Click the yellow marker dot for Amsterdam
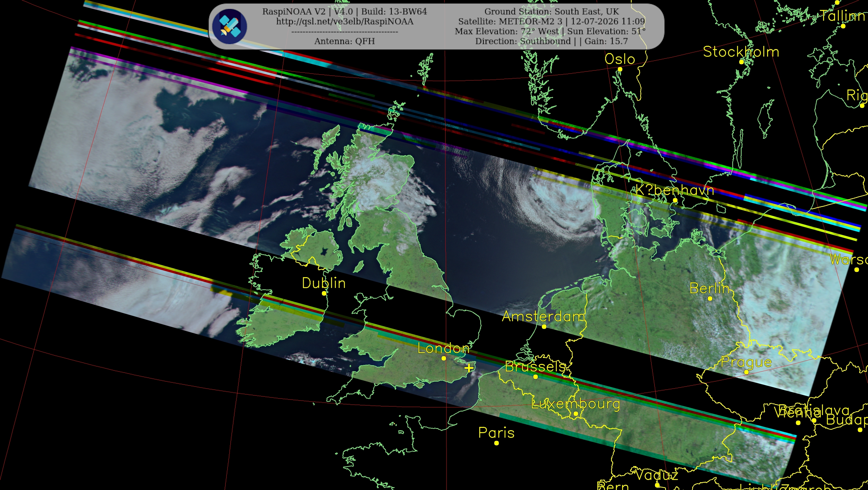Screen dimensions: 868x490 [544, 327]
